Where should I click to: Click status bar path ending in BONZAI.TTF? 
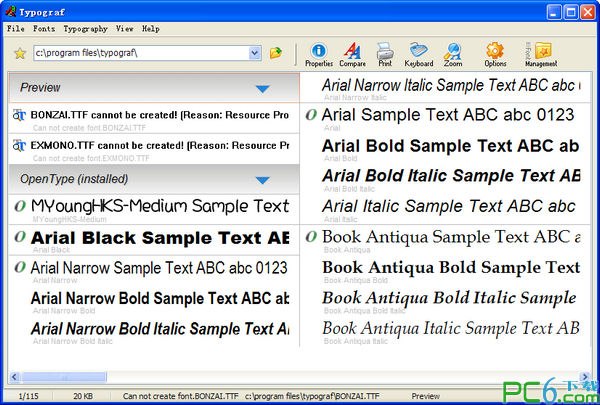click(x=312, y=396)
